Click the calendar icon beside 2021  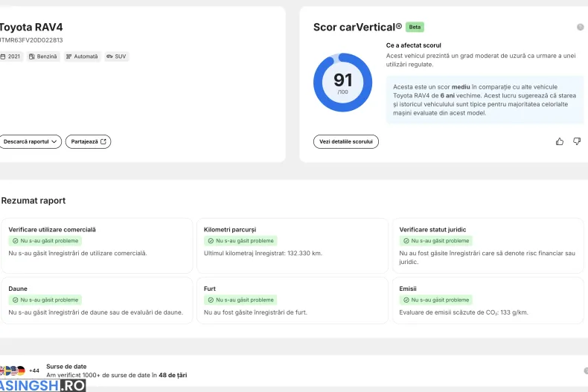tap(3, 57)
